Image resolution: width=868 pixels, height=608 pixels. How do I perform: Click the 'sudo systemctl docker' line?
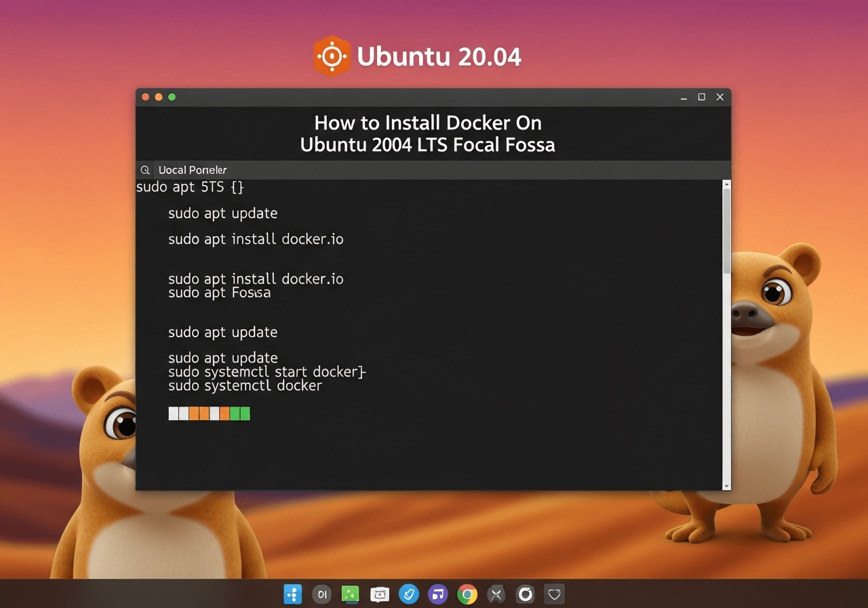[245, 386]
